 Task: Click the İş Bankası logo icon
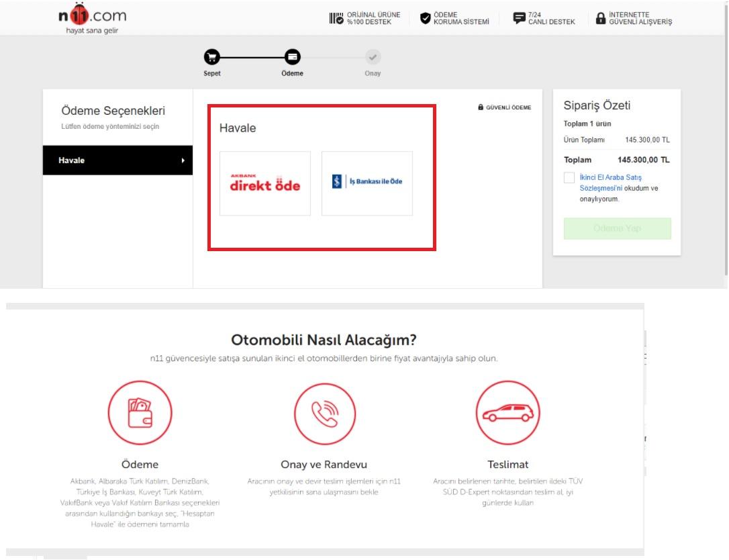[x=337, y=181]
